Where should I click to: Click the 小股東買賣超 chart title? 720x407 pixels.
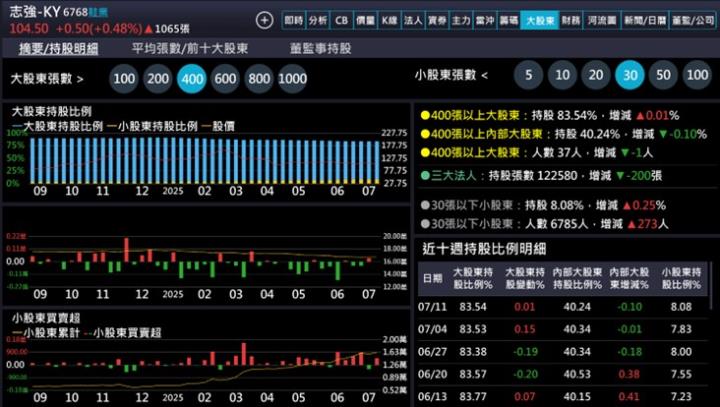46,318
